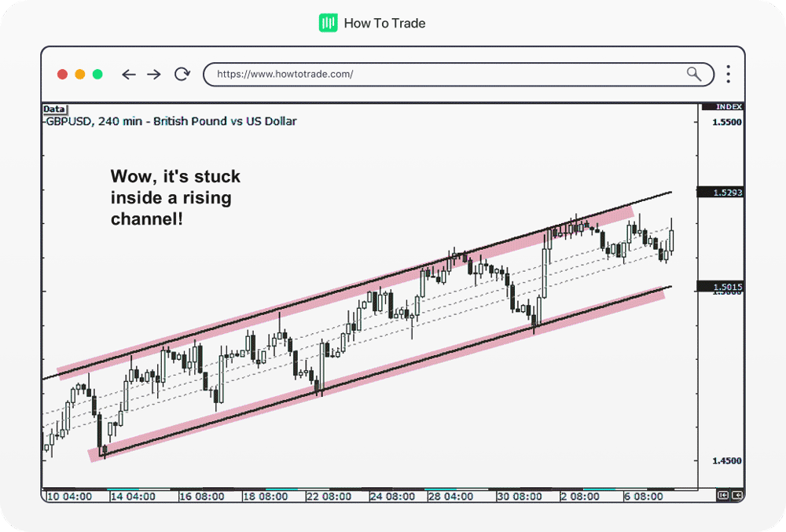Open the three-dot browser menu

pyautogui.click(x=729, y=75)
